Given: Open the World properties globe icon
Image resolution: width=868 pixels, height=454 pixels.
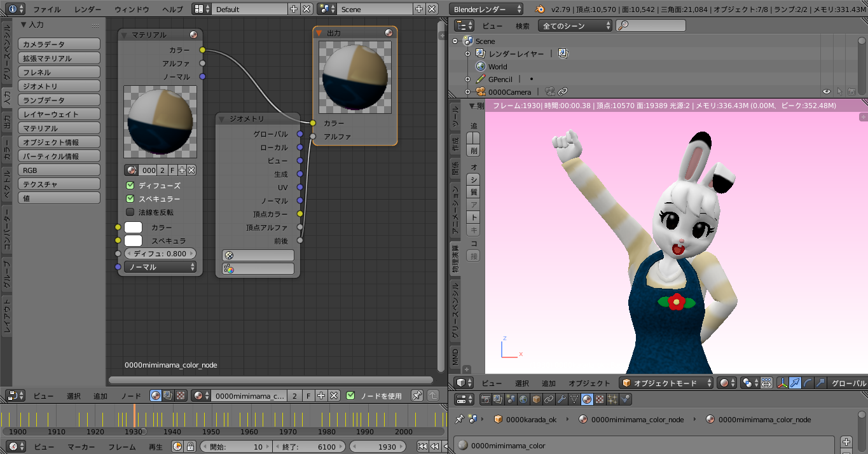Looking at the screenshot, I should click(x=523, y=399).
